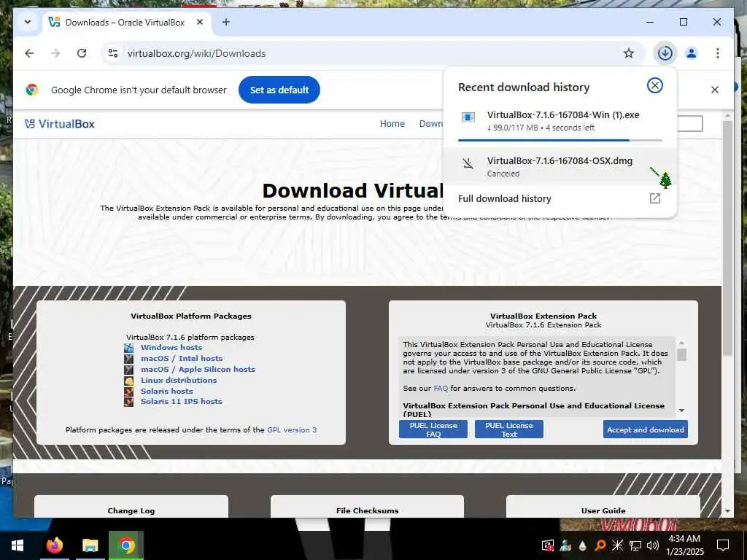Image resolution: width=747 pixels, height=560 pixels.
Task: Click the Windows hosts link
Action: (x=171, y=348)
